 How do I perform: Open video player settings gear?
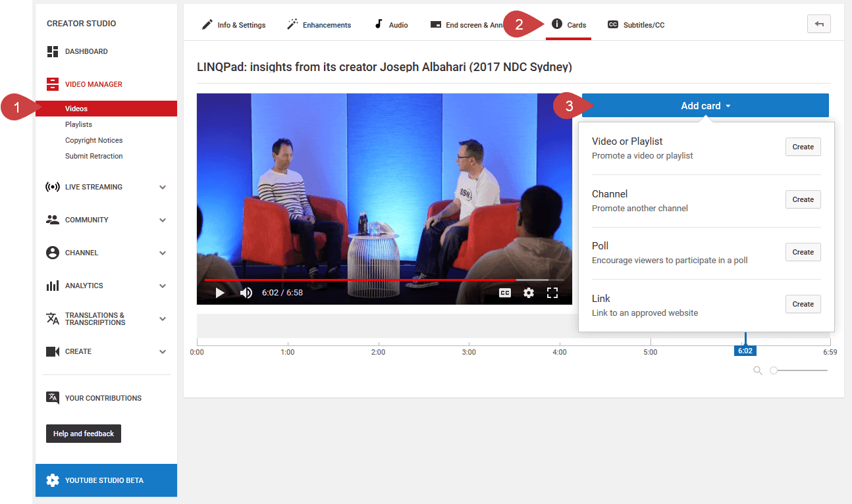(529, 293)
